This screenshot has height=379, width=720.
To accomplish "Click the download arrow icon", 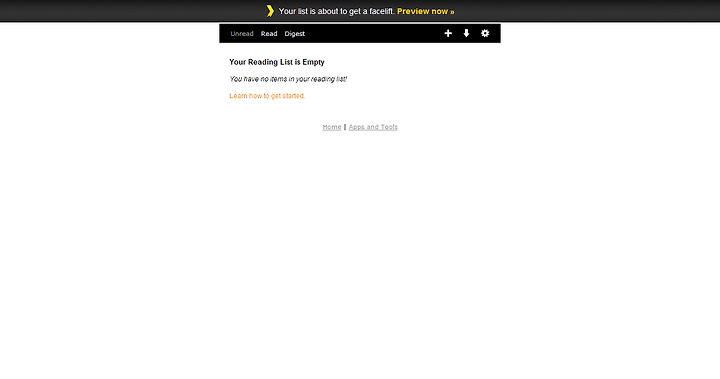I will 466,33.
